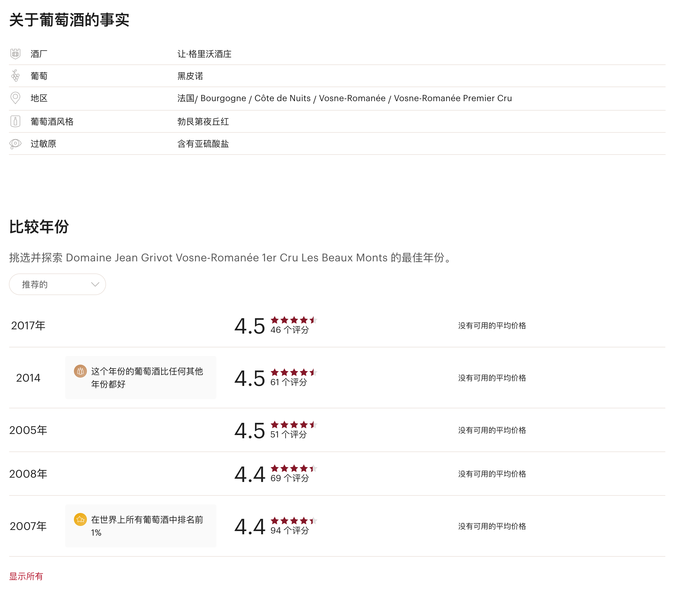Image resolution: width=695 pixels, height=616 pixels.
Task: Select the 2014 vintage row
Action: pyautogui.click(x=337, y=378)
